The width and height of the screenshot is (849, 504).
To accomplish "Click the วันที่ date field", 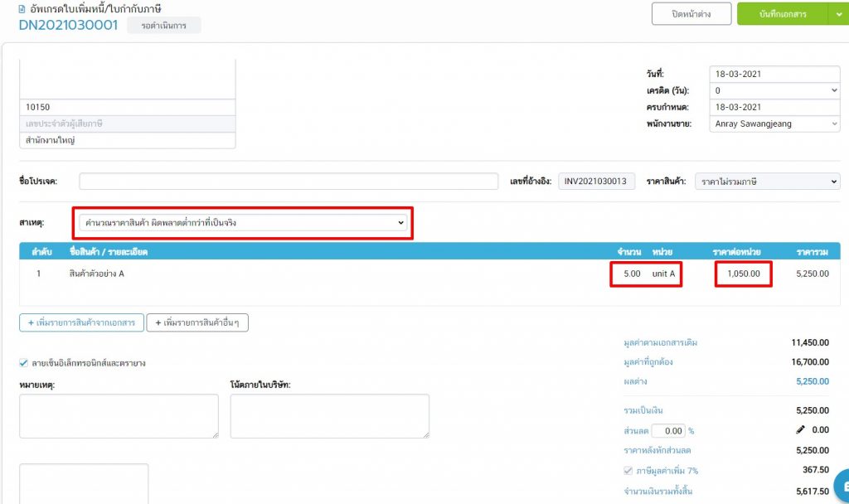I will (x=774, y=74).
